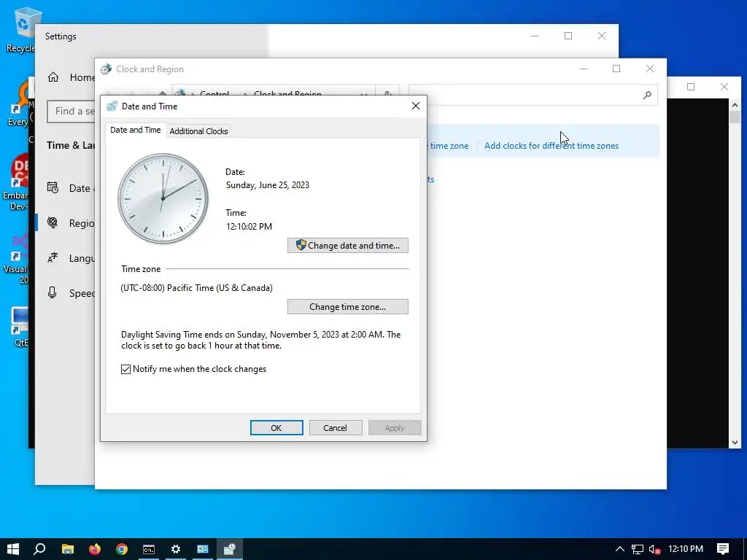Open File Explorer from the taskbar
Viewport: 747px width, 560px height.
click(x=68, y=549)
